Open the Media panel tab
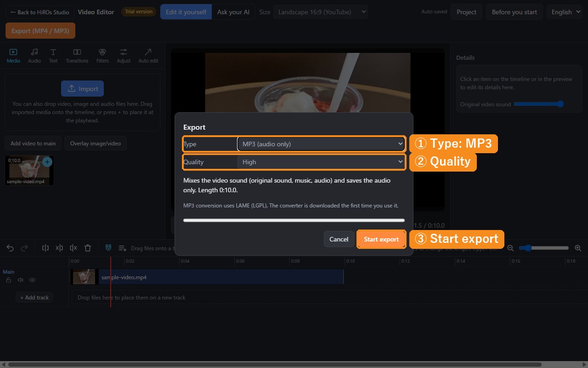The height and width of the screenshot is (368, 588). [13, 56]
